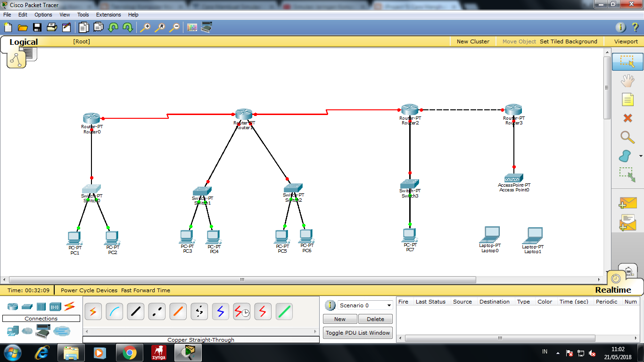Open Google Chrome from the taskbar
Image resolution: width=644 pixels, height=362 pixels.
click(130, 352)
